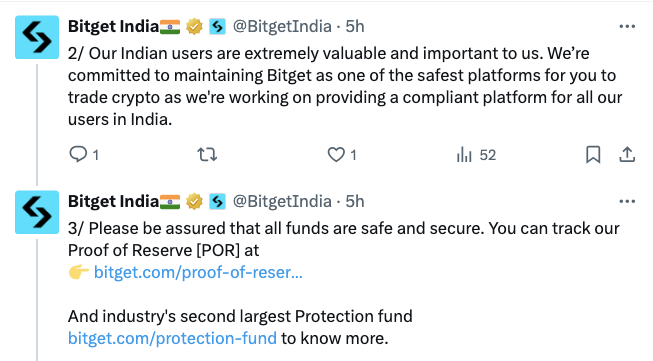653x361 pixels.
Task: Click Bitget India name on second tweet
Action: (x=113, y=202)
